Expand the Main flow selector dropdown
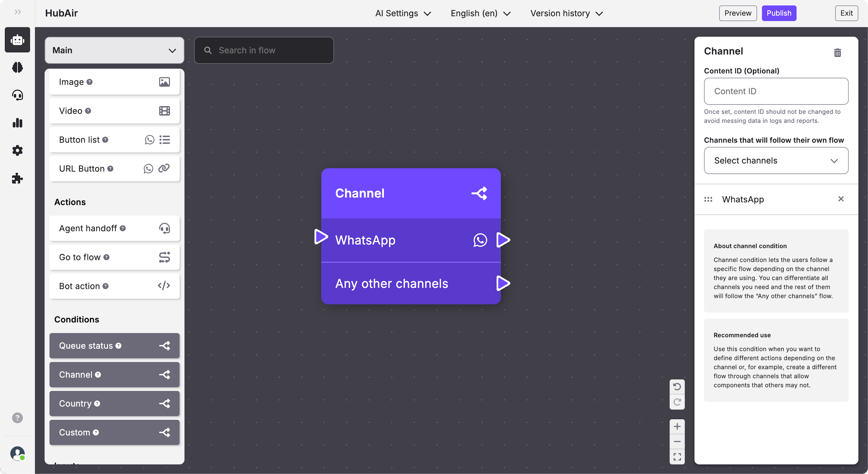The height and width of the screenshot is (474, 868). click(x=114, y=50)
